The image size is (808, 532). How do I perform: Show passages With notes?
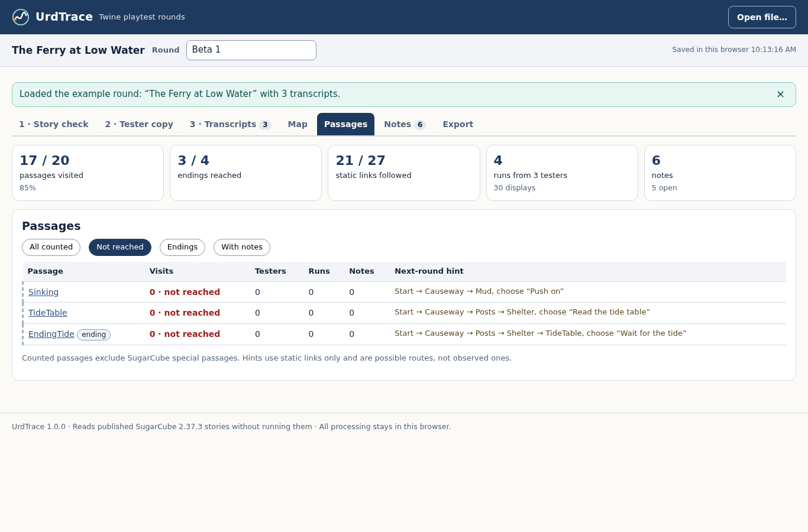(242, 247)
